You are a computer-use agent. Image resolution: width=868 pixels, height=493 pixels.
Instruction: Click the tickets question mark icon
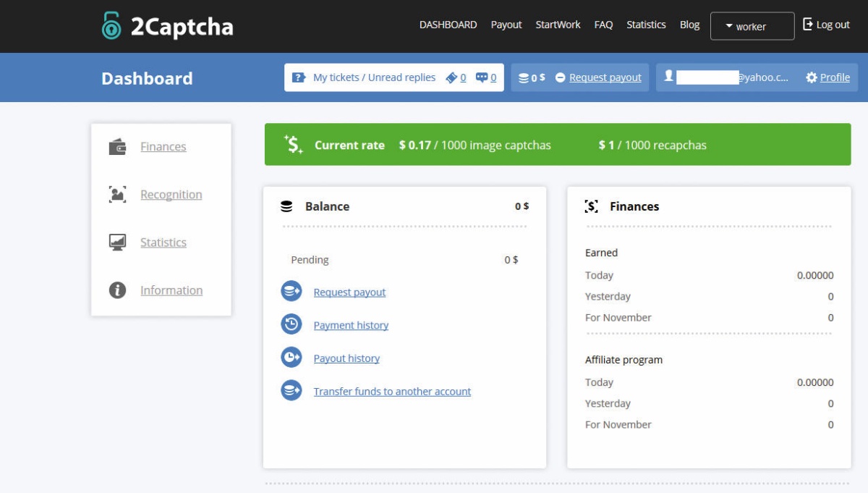coord(299,77)
